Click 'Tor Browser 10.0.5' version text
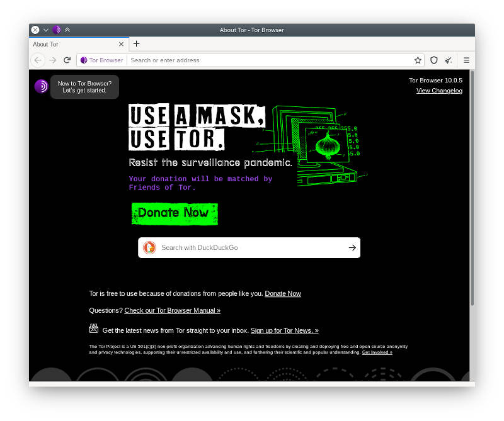 435,81
